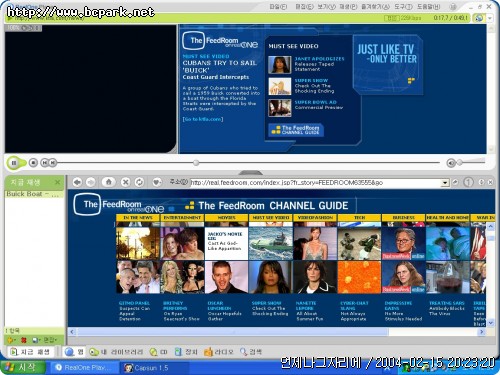Open the 도움말 menu
This screenshot has width=500, height=375.
point(429,7)
